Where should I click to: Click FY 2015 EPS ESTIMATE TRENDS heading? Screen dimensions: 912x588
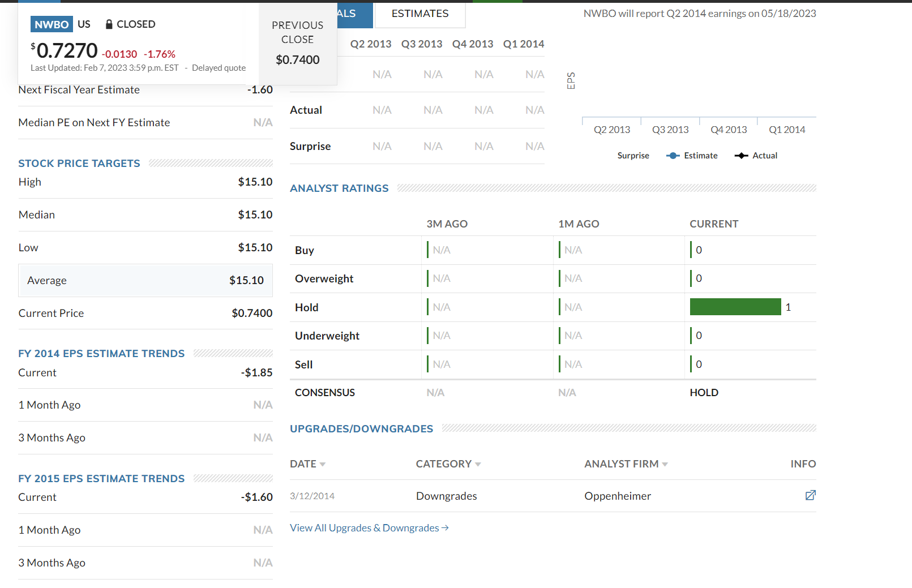[101, 479]
